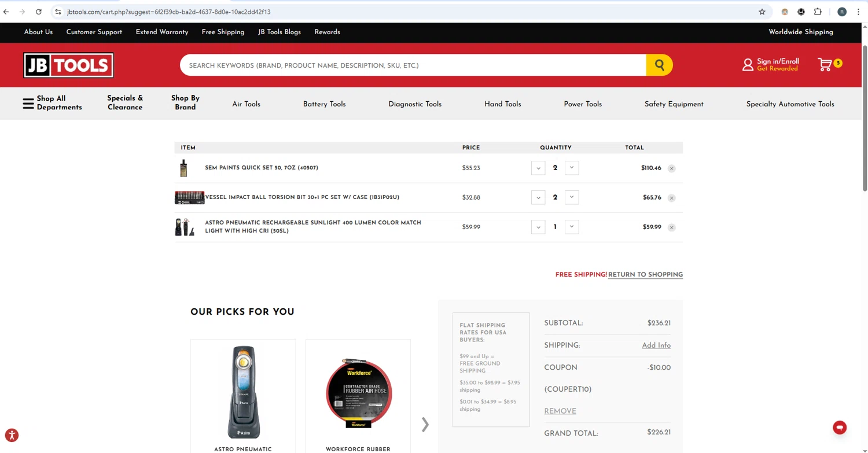Open the Power Tools menu
Image resolution: width=868 pixels, height=453 pixels.
pos(583,104)
